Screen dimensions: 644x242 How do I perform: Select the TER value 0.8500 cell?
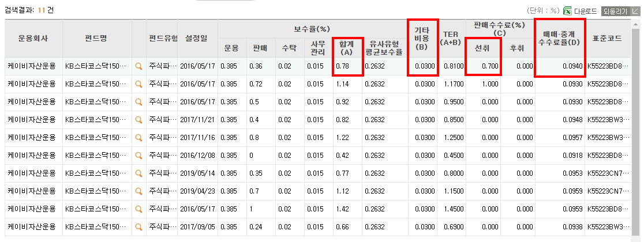pos(451,120)
